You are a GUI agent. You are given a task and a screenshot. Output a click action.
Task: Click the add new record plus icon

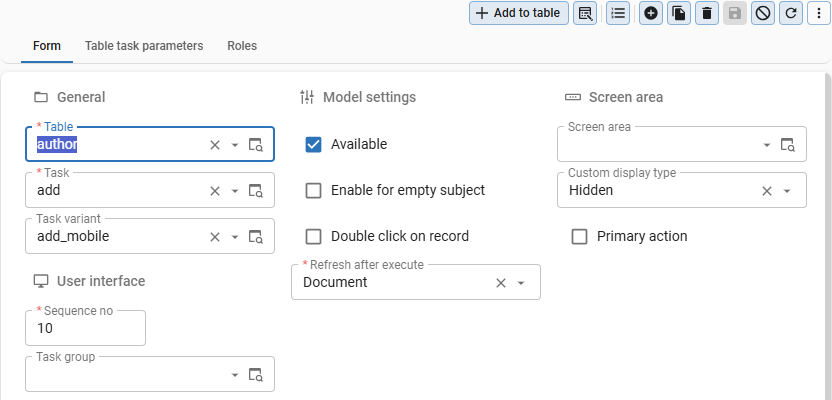pyautogui.click(x=651, y=13)
